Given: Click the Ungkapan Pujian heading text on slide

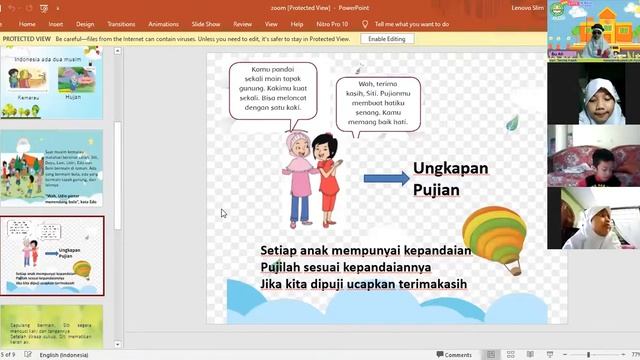Looking at the screenshot, I should point(450,179).
